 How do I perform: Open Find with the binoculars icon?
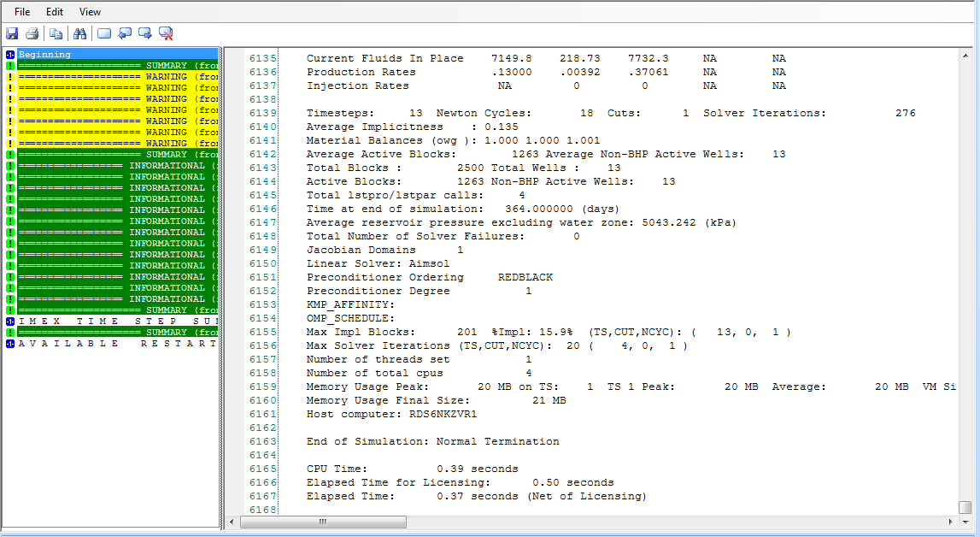click(79, 33)
